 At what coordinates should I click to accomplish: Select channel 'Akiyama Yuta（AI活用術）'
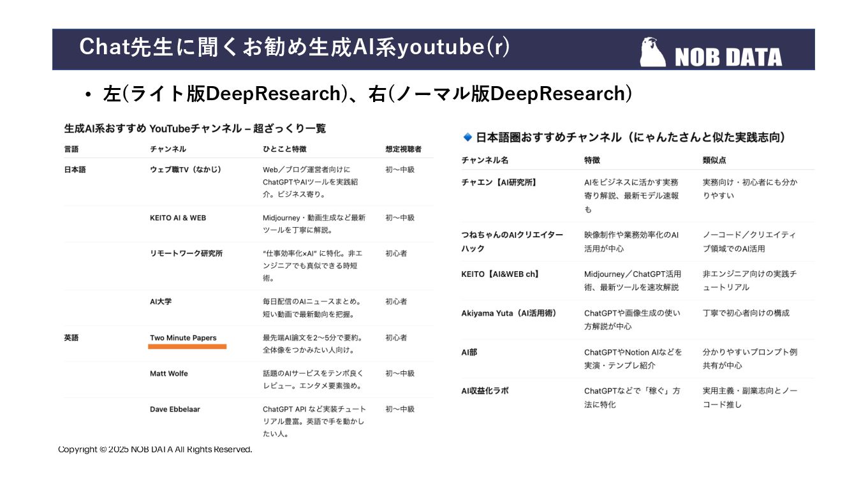click(x=509, y=313)
